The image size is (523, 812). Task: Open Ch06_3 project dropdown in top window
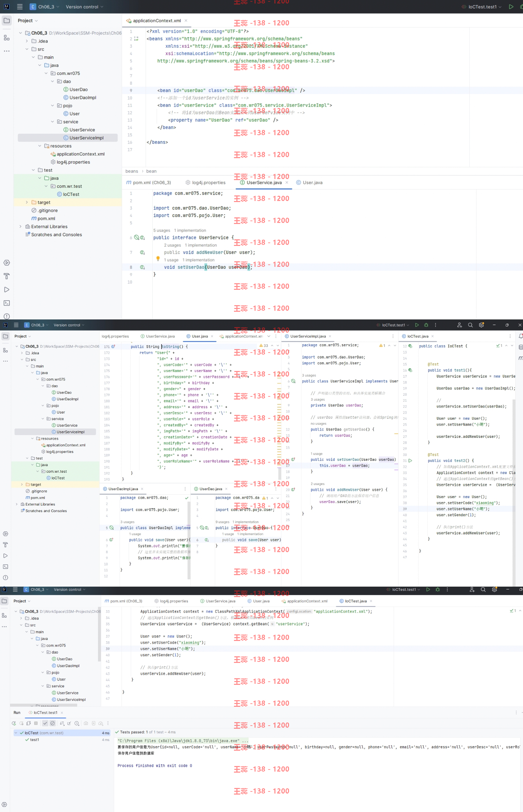point(45,7)
